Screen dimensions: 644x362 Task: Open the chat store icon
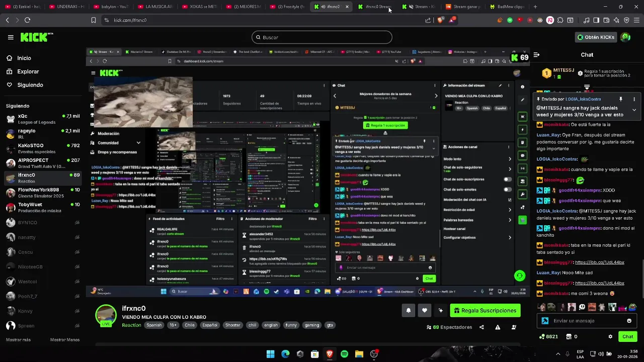click(569, 336)
